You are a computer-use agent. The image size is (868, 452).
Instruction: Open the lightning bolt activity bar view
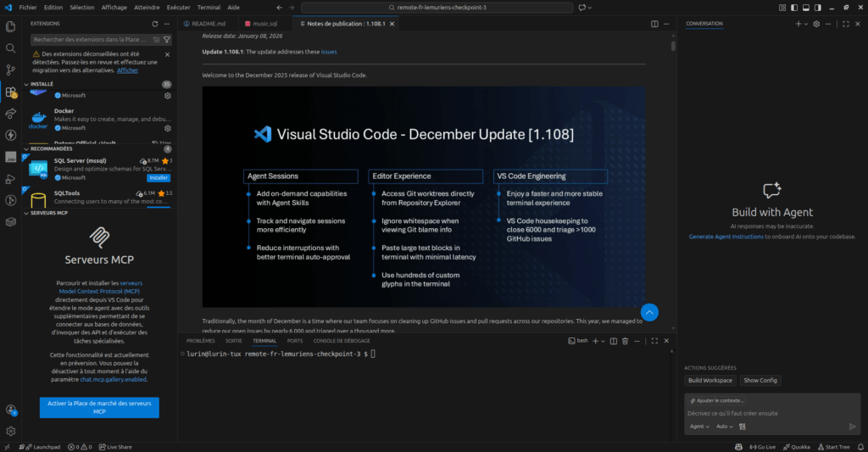10,135
